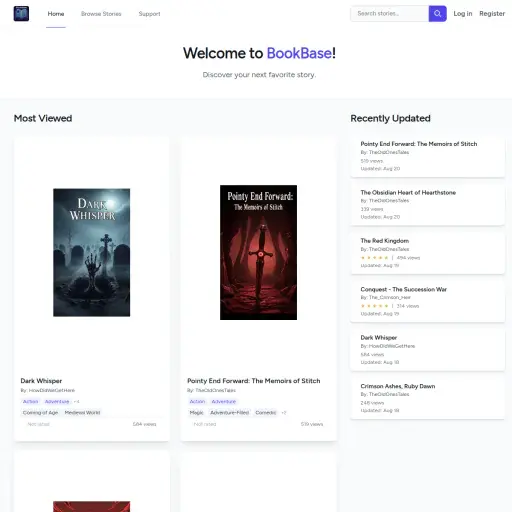
Task: Click 'Discover your next favorite story.' subtitle
Action: (x=259, y=75)
